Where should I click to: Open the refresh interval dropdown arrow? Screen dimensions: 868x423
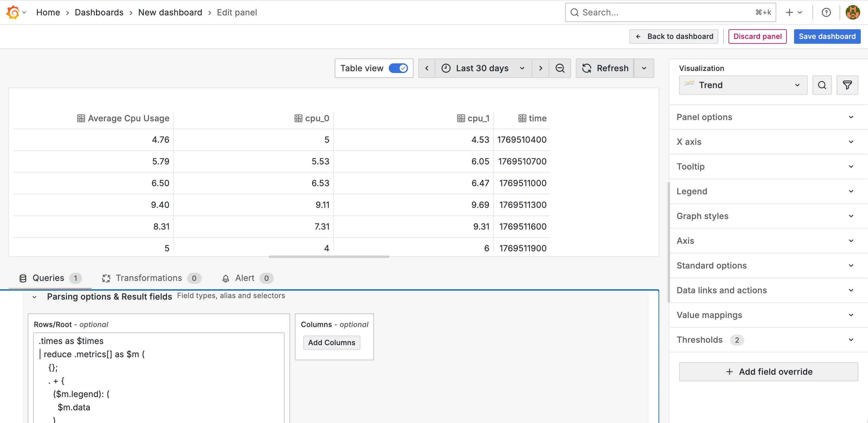tap(644, 68)
